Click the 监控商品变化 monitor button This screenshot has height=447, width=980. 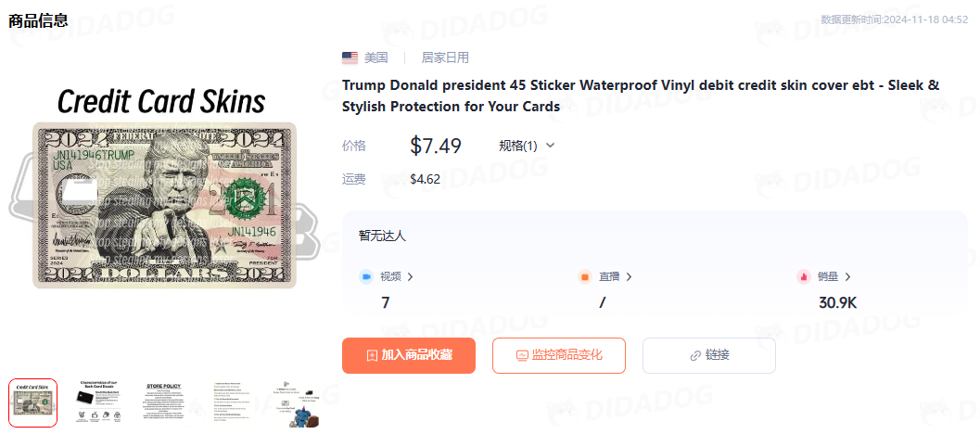pyautogui.click(x=559, y=356)
